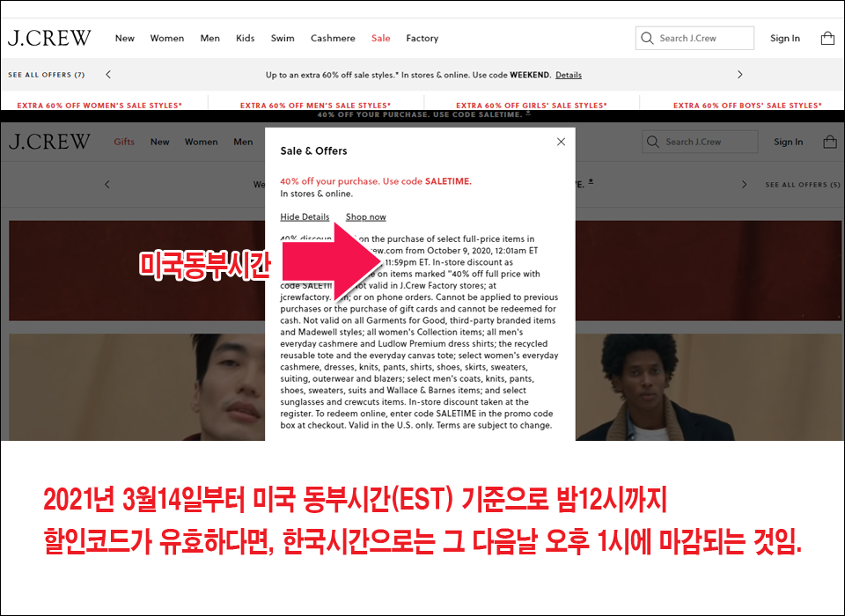Open the Factory menu item
This screenshot has width=845, height=616.
pos(422,38)
